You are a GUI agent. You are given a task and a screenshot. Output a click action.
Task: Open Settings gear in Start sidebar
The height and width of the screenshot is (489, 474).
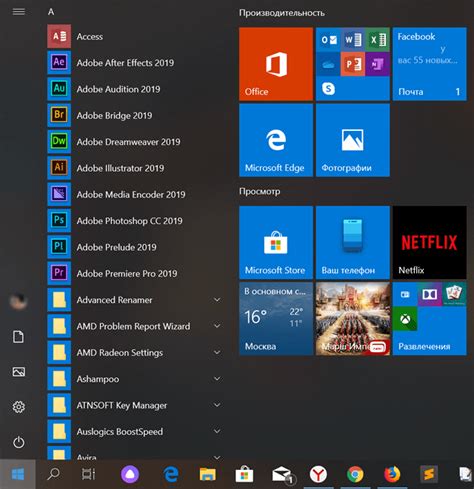point(18,407)
